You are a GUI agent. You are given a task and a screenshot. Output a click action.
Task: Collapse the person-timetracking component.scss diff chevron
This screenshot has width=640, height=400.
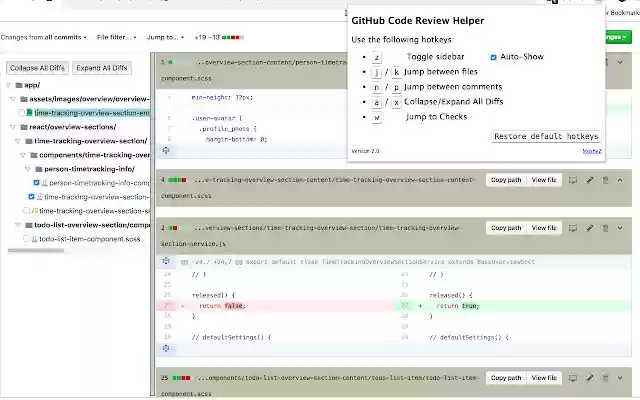(x=620, y=62)
